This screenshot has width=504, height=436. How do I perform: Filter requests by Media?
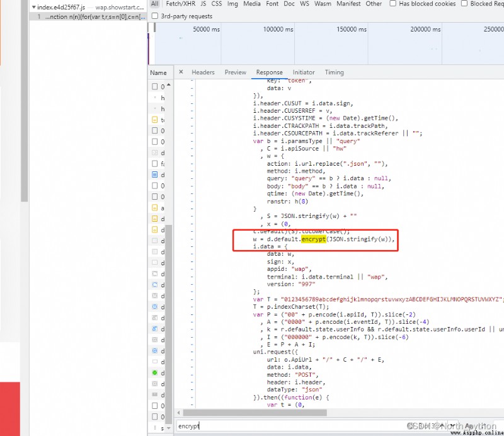[x=251, y=4]
